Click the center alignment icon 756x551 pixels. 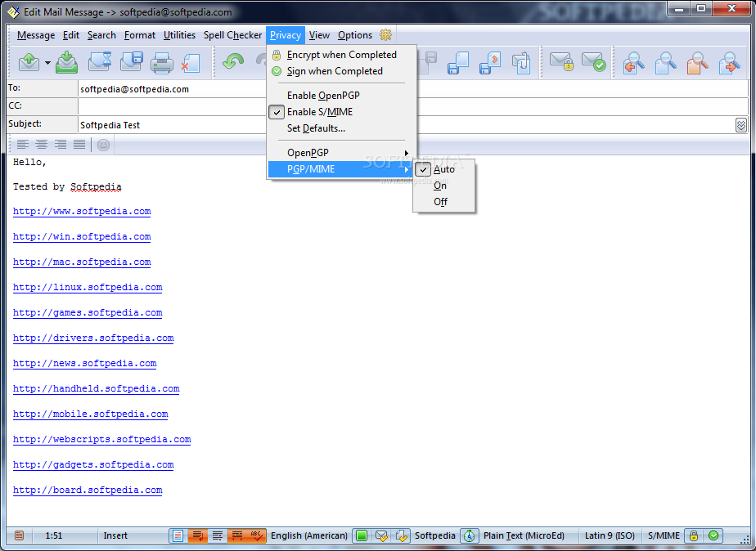[42, 144]
